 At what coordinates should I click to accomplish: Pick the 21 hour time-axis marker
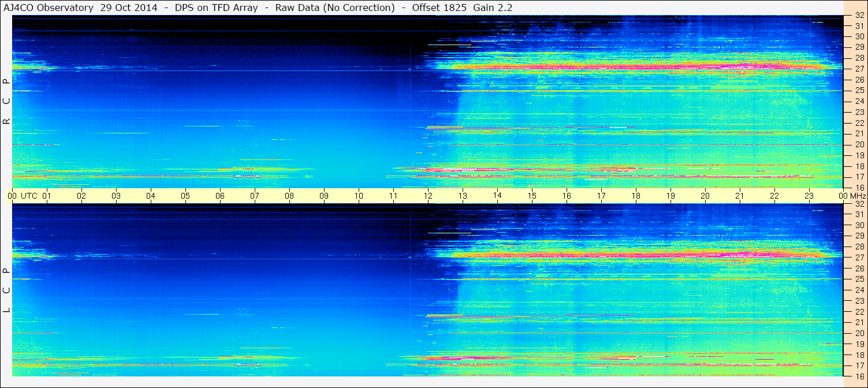(740, 196)
